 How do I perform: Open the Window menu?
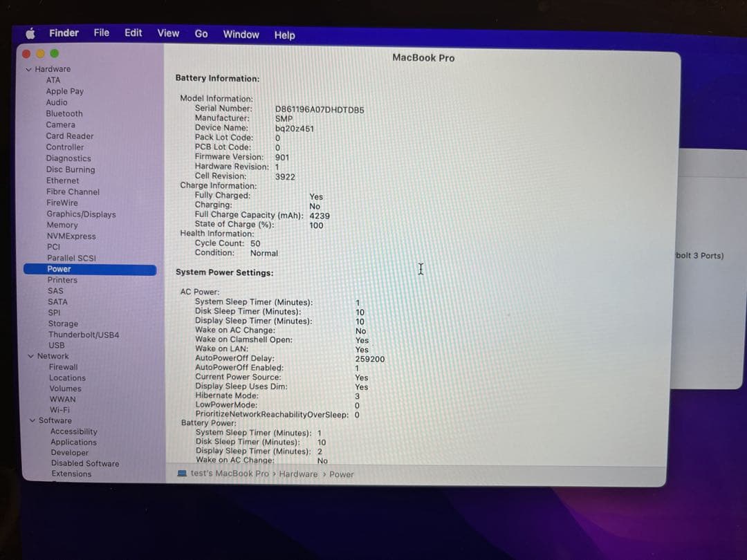coord(241,34)
